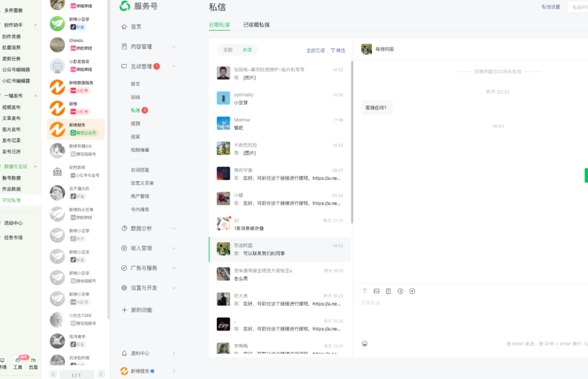This screenshot has width=588, height=379.
Task: Open the 工具 icon at bottom left
Action: 17,363
